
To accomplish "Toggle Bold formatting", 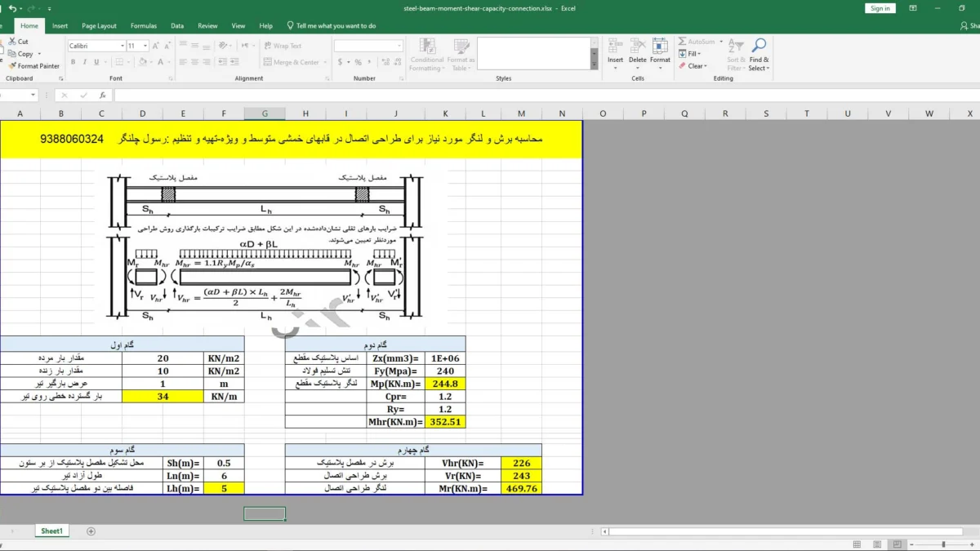I will pos(73,62).
